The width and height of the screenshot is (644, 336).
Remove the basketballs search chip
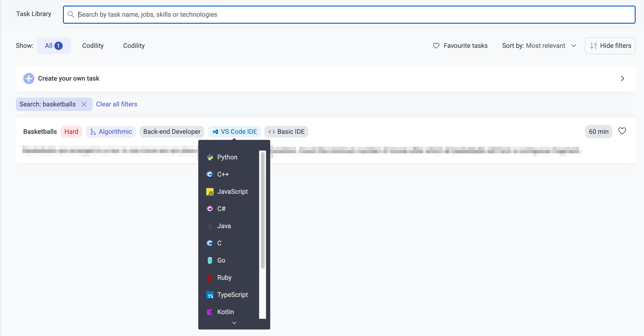pos(84,104)
